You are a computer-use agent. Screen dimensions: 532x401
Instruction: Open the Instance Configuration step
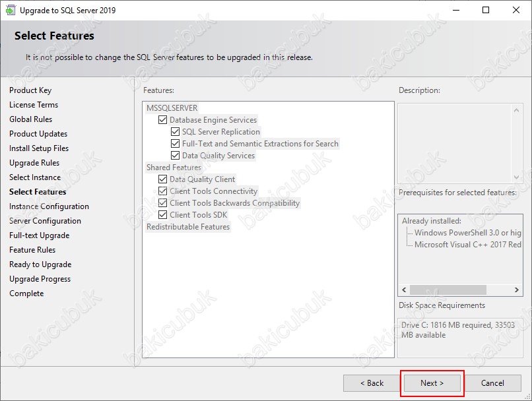point(49,206)
